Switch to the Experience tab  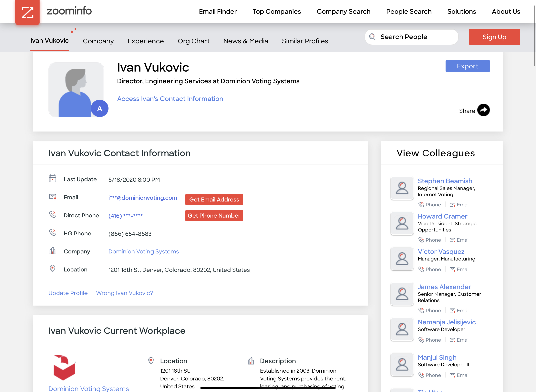pos(146,41)
